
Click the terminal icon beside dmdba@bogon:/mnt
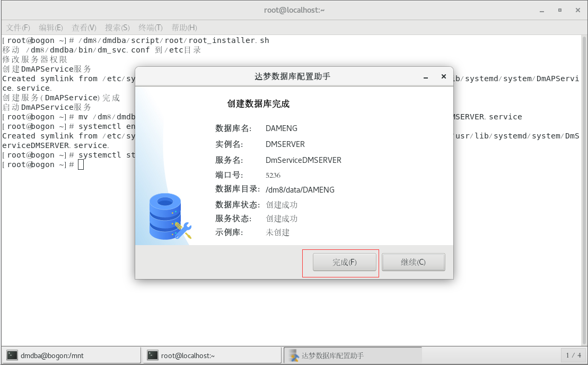pyautogui.click(x=12, y=355)
